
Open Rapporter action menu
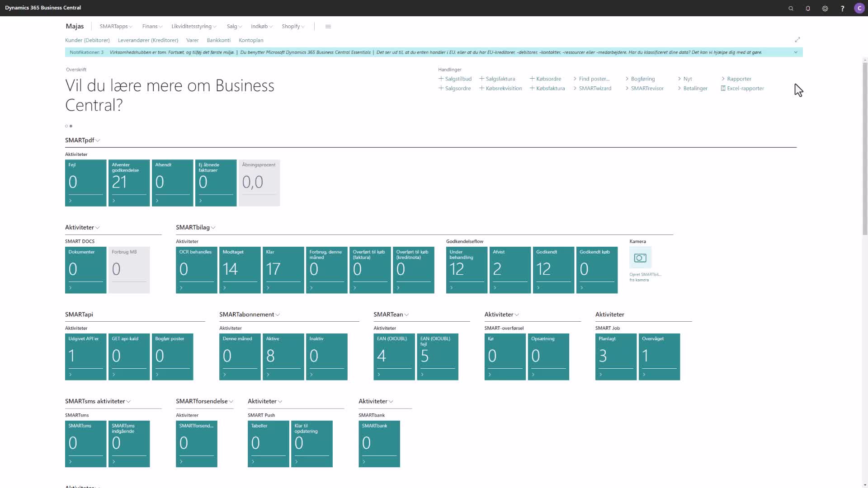tap(736, 79)
